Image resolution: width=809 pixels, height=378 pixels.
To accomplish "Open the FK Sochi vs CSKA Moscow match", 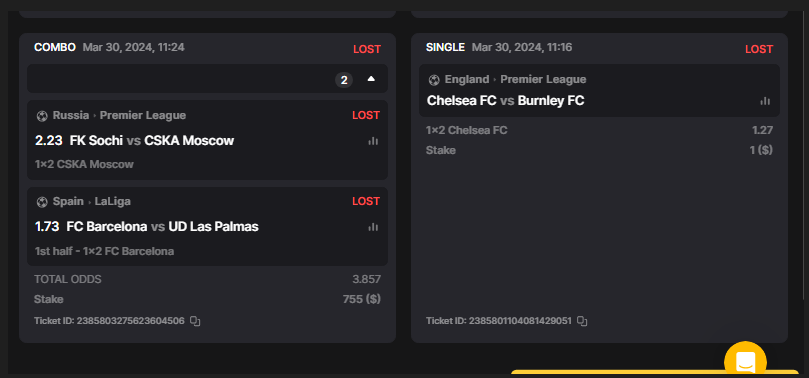I will pyautogui.click(x=152, y=140).
